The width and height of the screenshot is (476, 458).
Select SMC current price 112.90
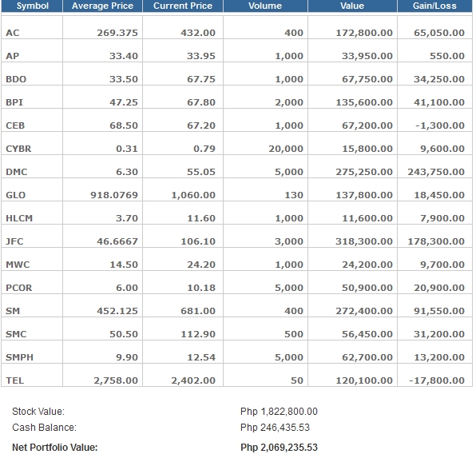click(x=198, y=334)
